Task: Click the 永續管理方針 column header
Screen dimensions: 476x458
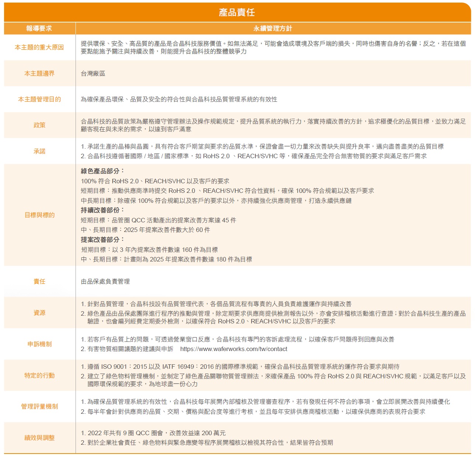Action: (273, 28)
